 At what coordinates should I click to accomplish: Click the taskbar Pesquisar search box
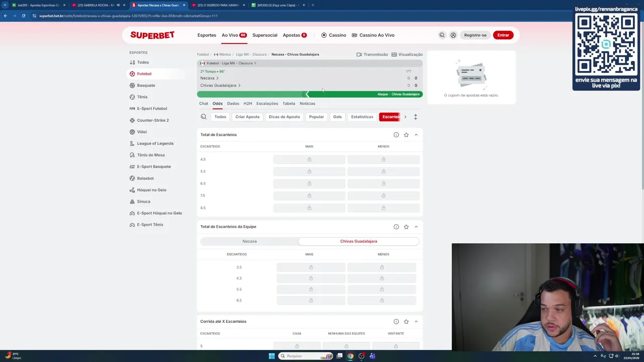[306, 356]
